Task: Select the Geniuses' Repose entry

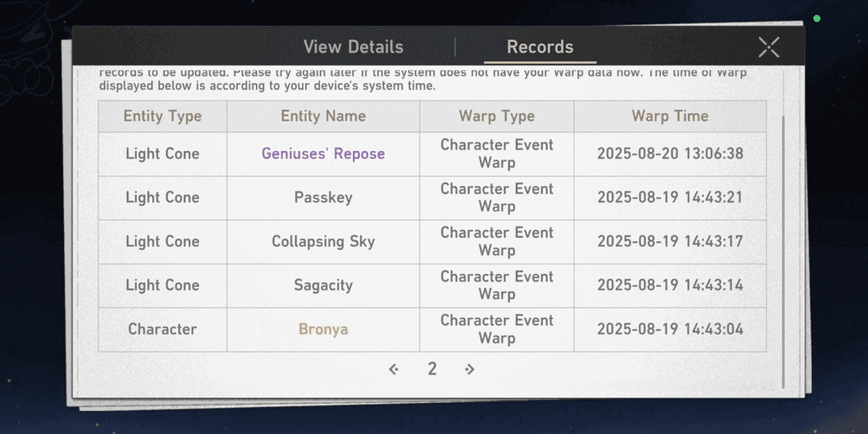Action: point(324,154)
